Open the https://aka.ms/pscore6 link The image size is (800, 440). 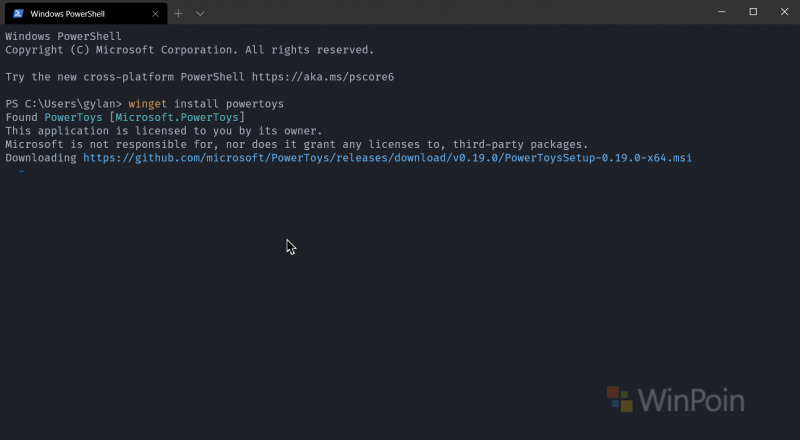pos(323,77)
